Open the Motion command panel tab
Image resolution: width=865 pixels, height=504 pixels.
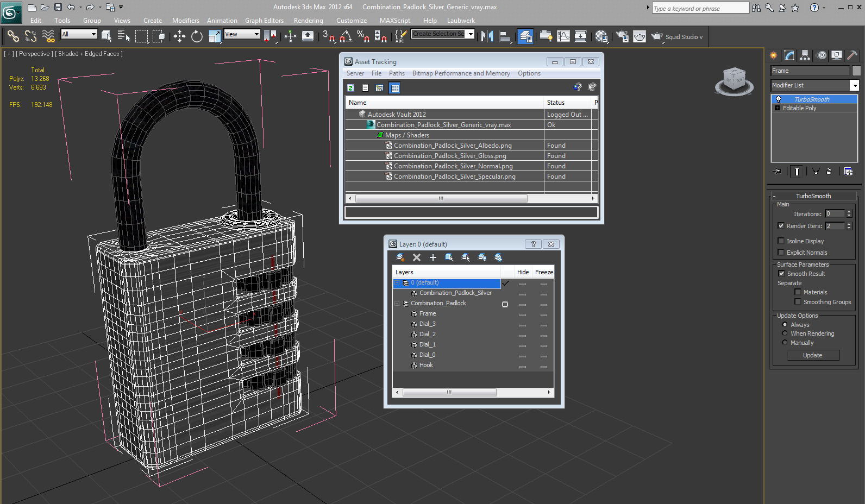822,55
